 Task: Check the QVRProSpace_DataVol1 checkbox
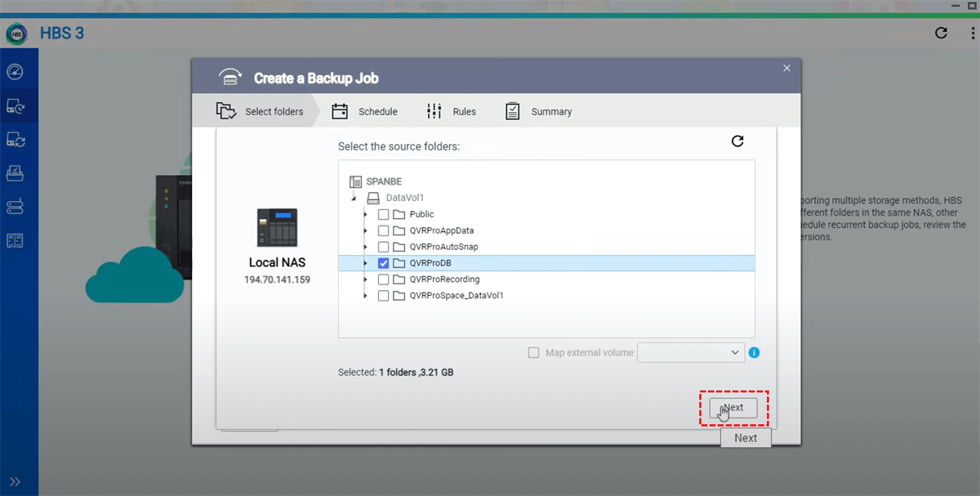(x=383, y=296)
